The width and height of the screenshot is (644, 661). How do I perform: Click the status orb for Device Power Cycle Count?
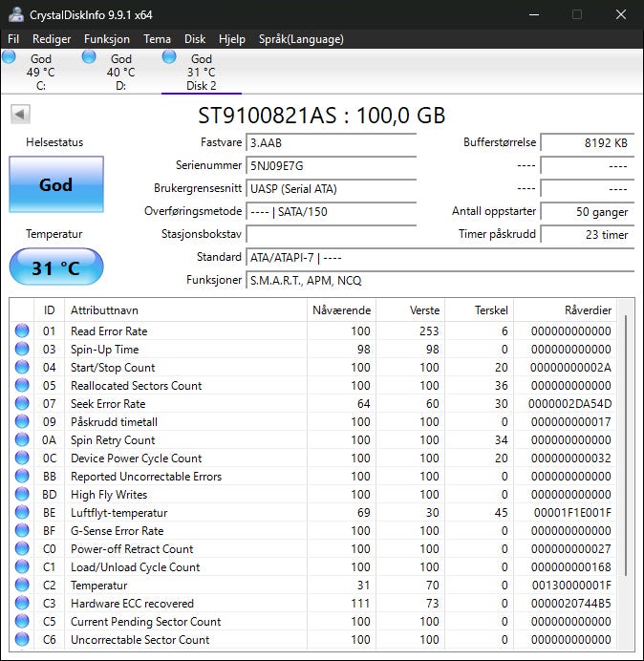(22, 458)
